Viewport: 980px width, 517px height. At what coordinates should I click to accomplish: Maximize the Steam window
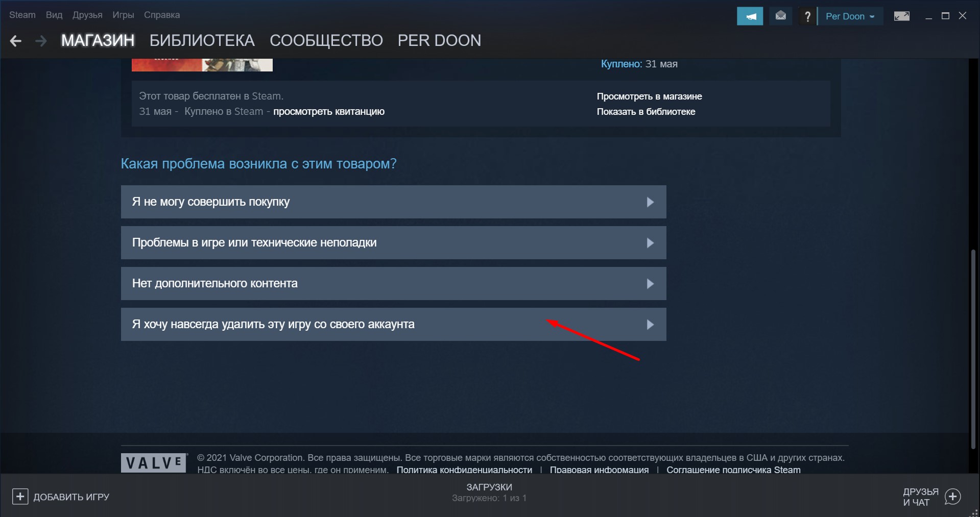[945, 16]
